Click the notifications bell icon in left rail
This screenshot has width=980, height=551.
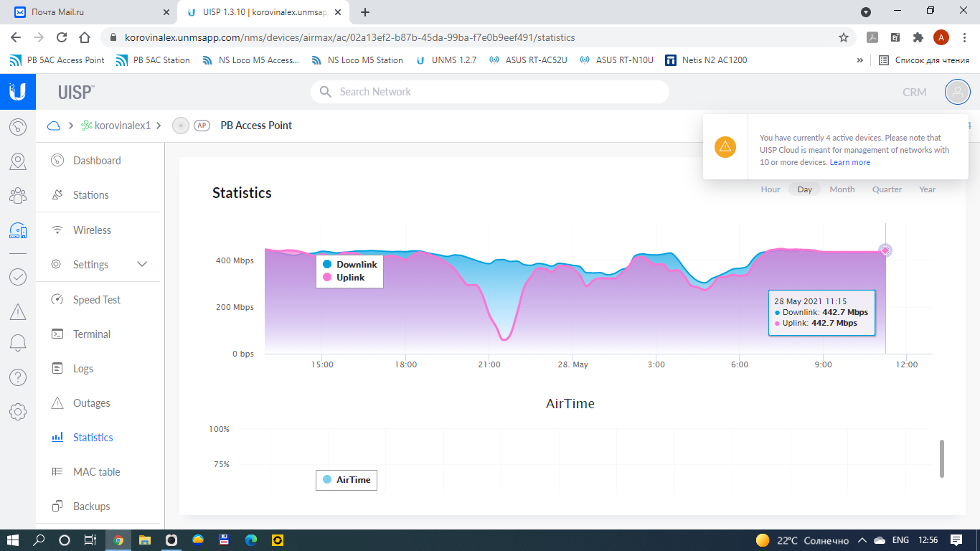pos(18,343)
